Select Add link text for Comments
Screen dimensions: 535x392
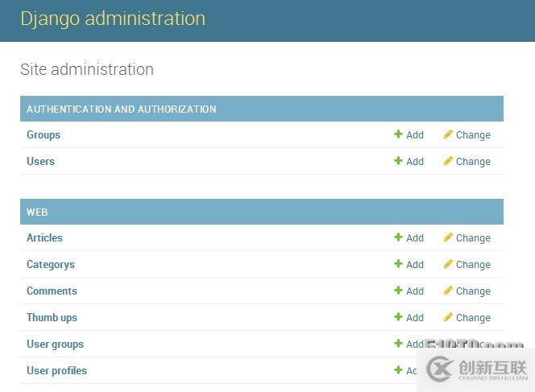click(415, 291)
